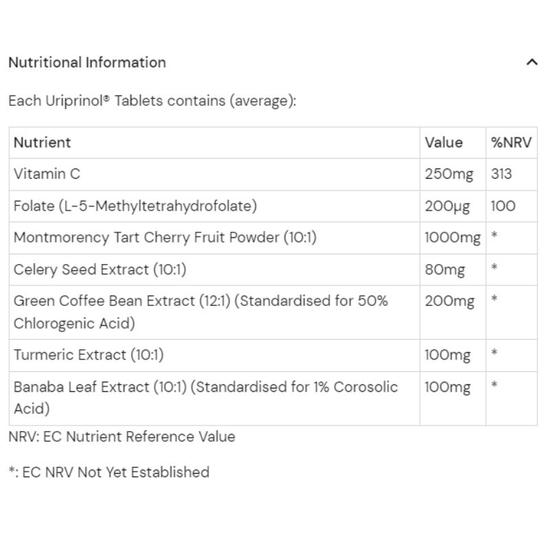550x550 pixels.
Task: Click the 200µg folate value
Action: click(447, 206)
